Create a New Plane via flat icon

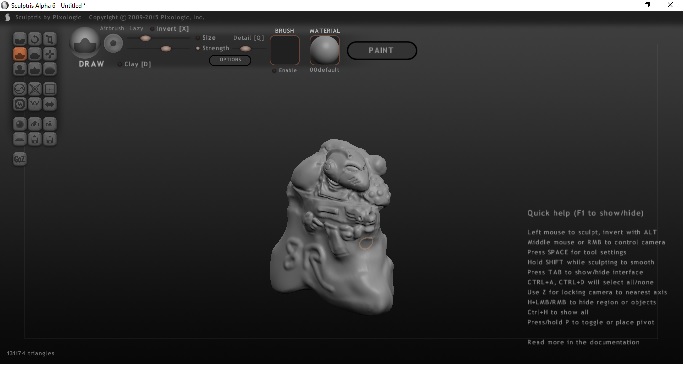pos(20,139)
